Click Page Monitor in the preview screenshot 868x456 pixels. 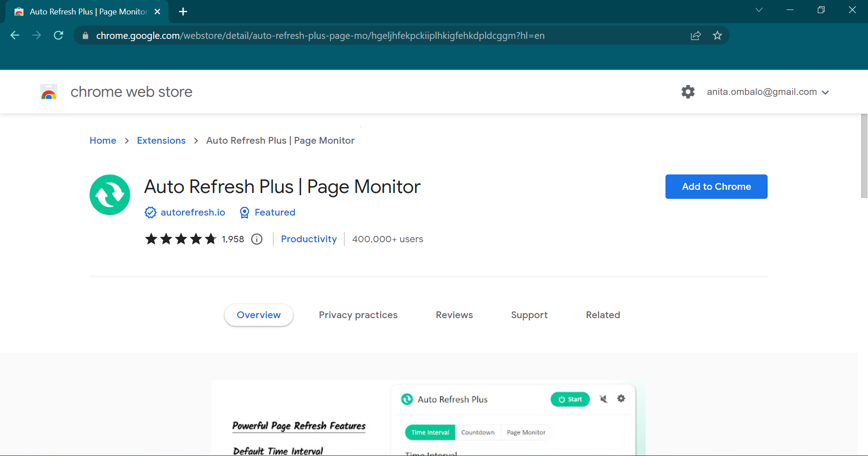point(526,432)
